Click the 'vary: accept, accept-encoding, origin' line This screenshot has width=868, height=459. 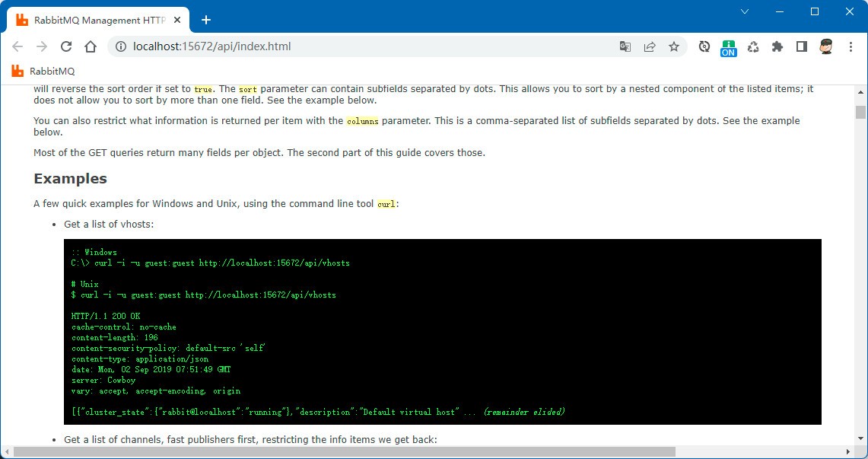tap(156, 391)
